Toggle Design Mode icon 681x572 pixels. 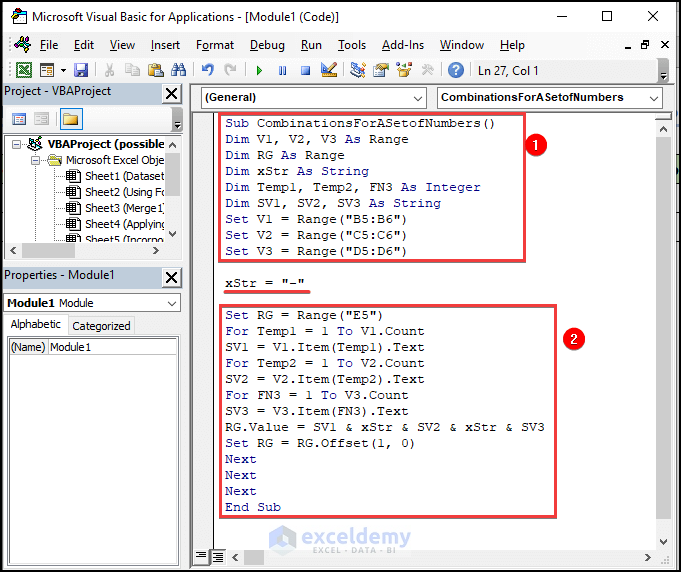(329, 70)
